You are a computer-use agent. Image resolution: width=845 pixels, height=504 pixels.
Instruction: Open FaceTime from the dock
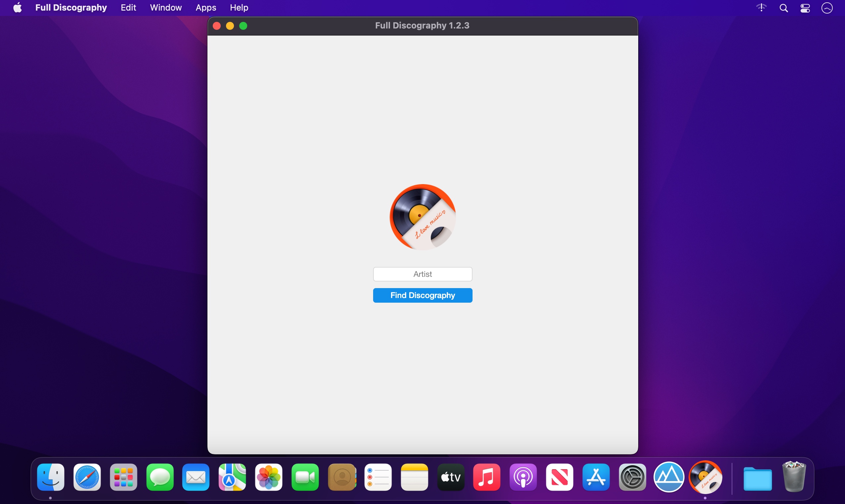click(x=305, y=477)
